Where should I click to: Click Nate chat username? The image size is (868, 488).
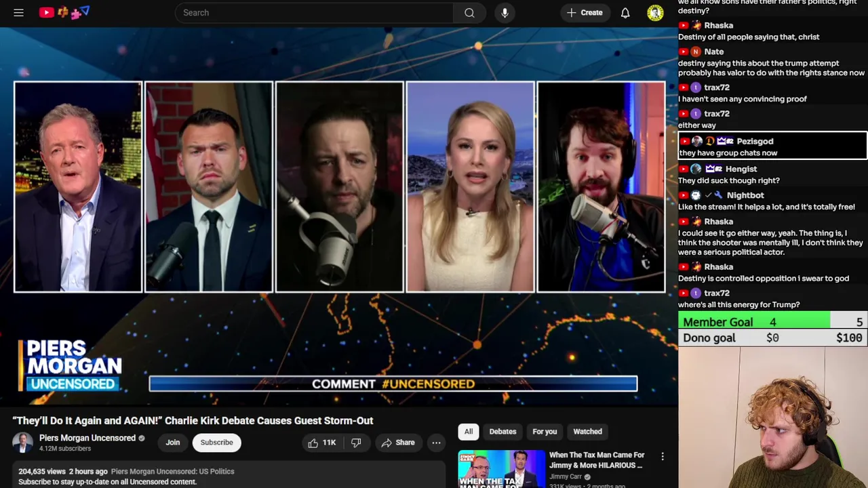(x=713, y=52)
